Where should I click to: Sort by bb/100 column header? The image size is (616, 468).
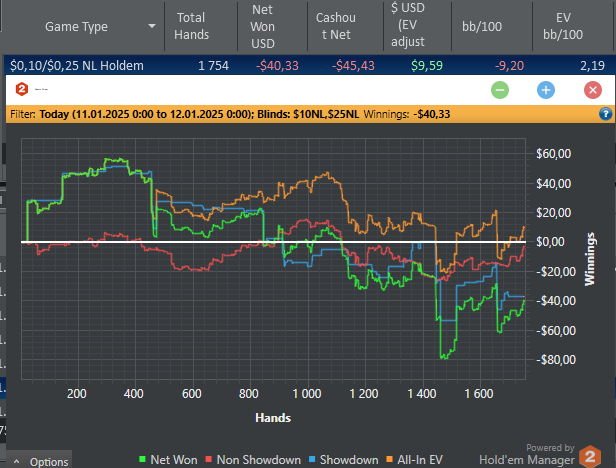[x=482, y=26]
